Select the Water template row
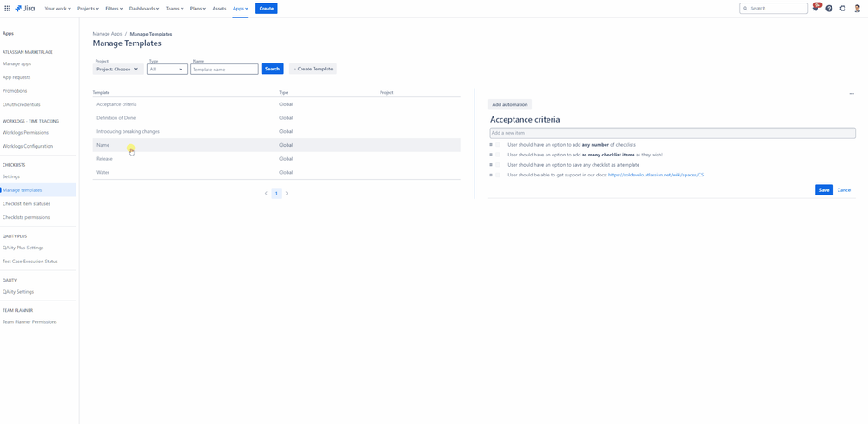This screenshot has width=868, height=424. click(276, 173)
